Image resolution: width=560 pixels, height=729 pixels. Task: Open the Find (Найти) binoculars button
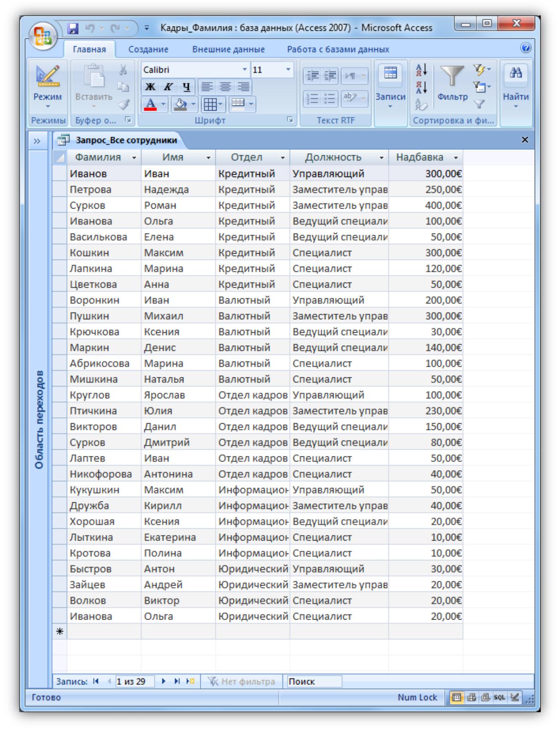[x=516, y=87]
